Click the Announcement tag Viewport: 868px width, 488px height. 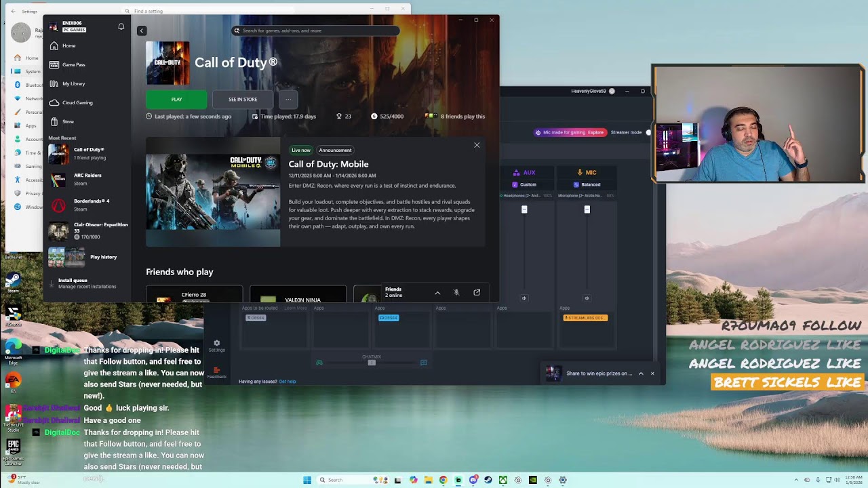[x=335, y=150]
